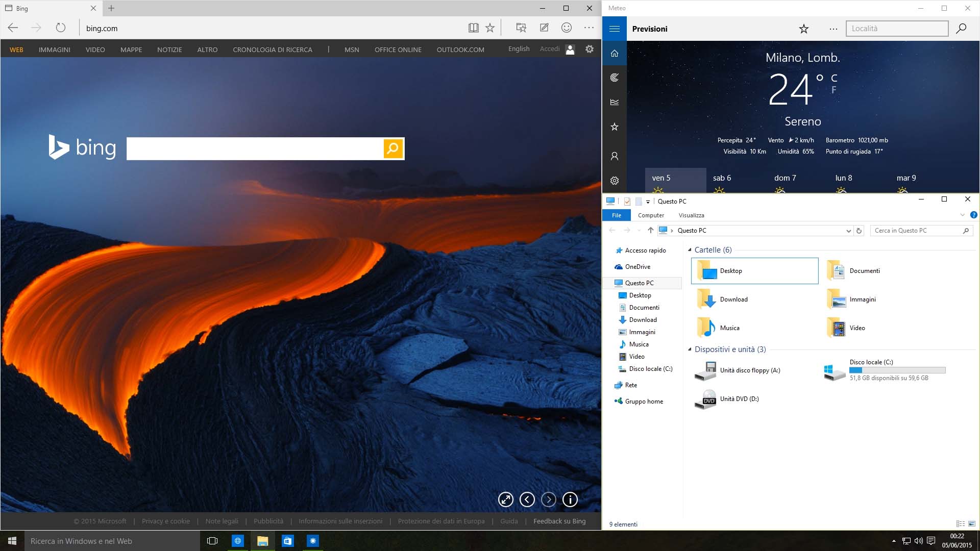Screen dimensions: 980x551
Task: Refresh the Questo PC address bar
Action: [x=859, y=231]
